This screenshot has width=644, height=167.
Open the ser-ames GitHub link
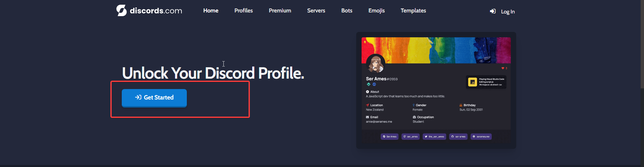(x=458, y=137)
